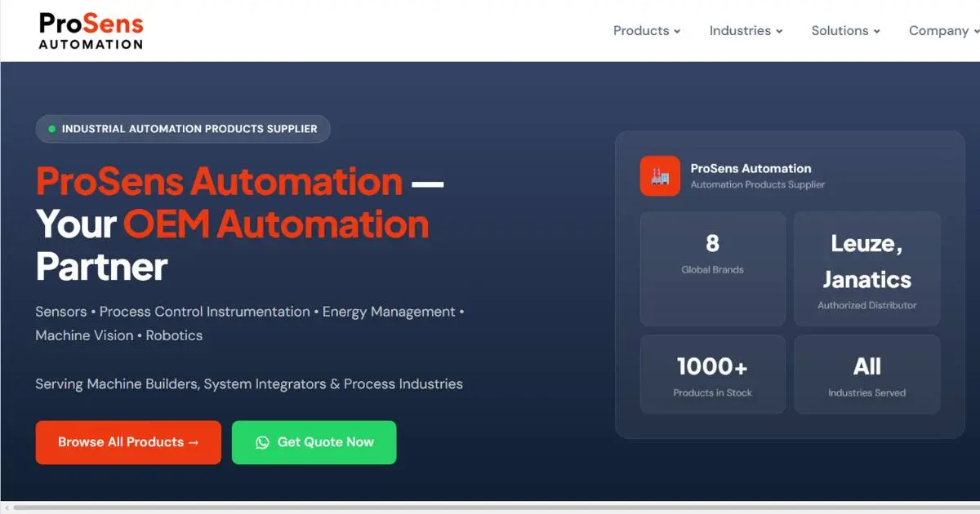This screenshot has height=514, width=980.
Task: Click the 8 Global Brands stat card
Action: pyautogui.click(x=713, y=269)
